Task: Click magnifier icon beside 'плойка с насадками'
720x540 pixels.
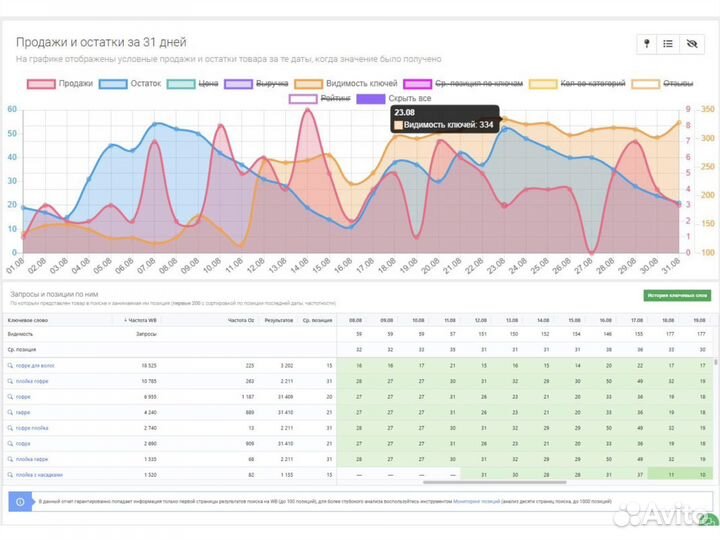Action: coord(11,473)
